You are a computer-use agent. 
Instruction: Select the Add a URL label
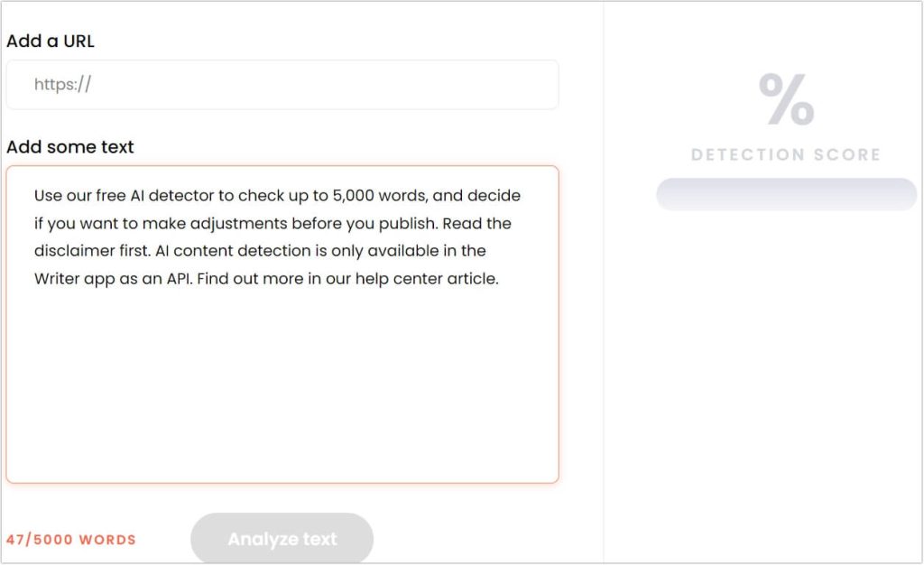[51, 41]
